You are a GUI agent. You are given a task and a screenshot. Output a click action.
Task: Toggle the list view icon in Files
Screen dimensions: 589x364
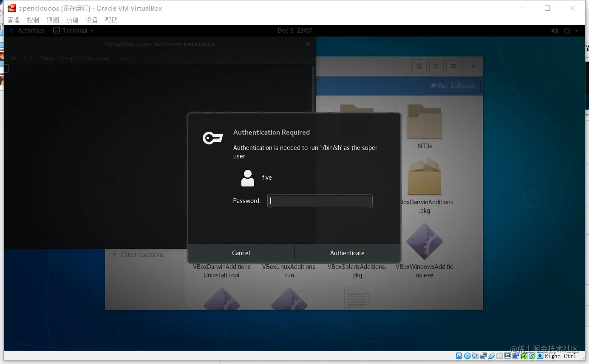(x=436, y=66)
